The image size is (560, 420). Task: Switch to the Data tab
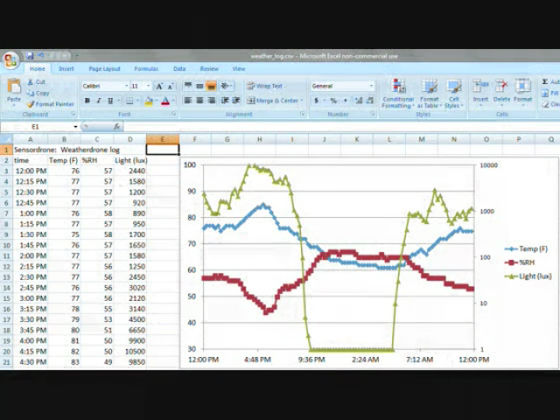[179, 69]
